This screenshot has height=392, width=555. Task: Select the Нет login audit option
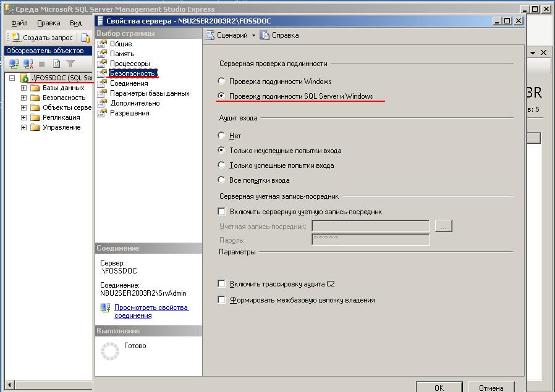point(221,135)
